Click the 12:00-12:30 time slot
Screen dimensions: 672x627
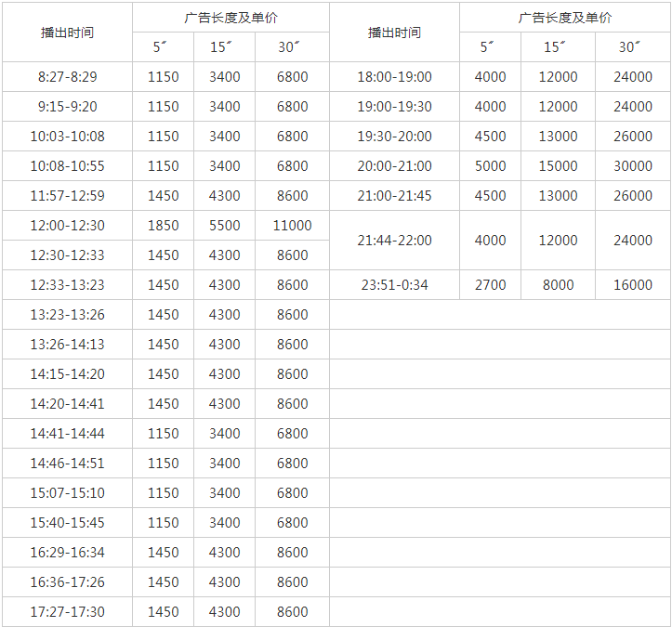click(x=67, y=226)
